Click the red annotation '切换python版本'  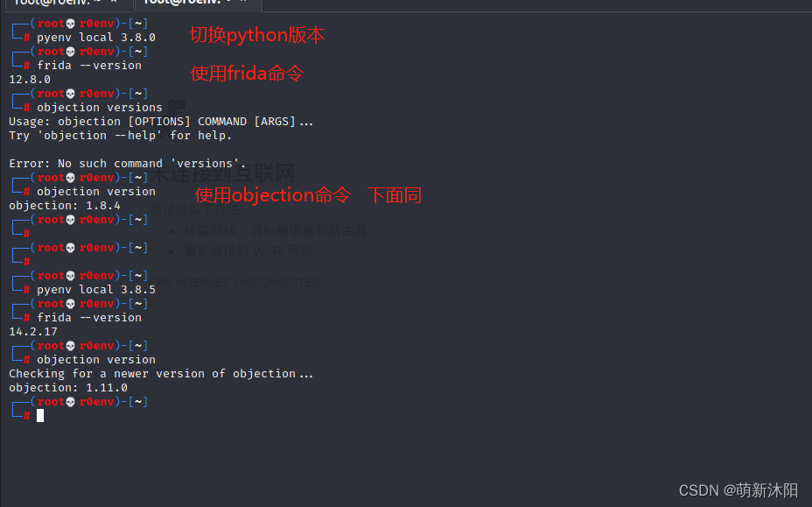pyautogui.click(x=256, y=35)
